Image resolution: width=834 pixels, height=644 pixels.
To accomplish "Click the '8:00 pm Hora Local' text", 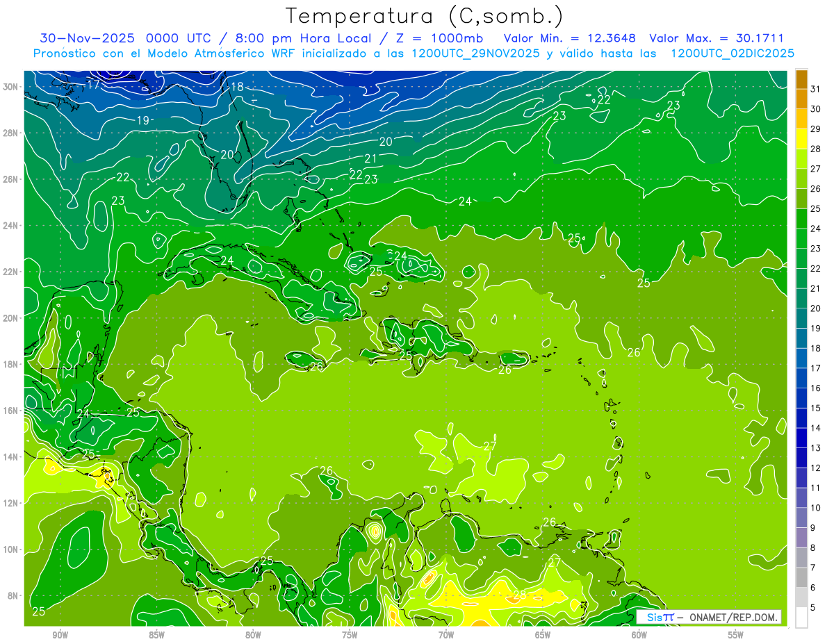I will click(x=302, y=38).
